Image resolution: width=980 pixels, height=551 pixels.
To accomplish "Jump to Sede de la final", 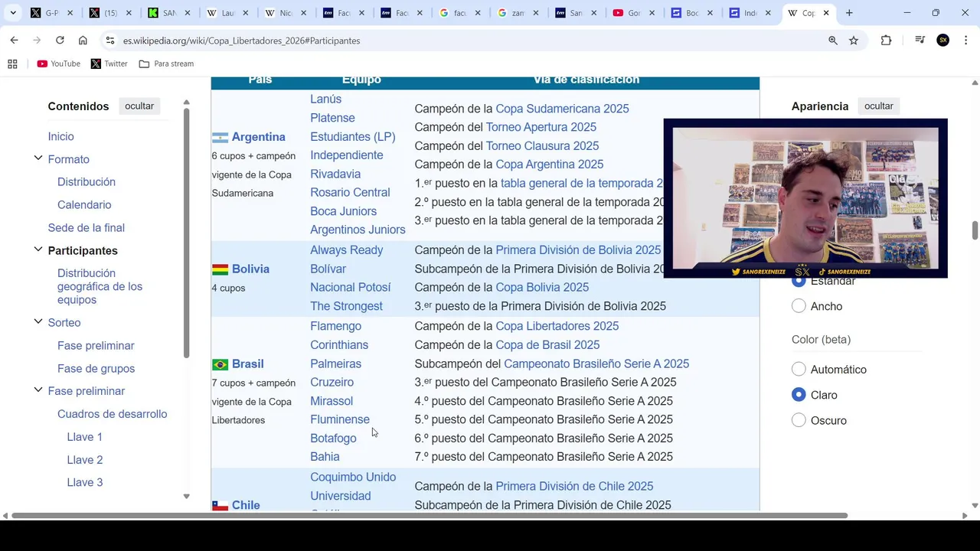I will click(x=86, y=228).
